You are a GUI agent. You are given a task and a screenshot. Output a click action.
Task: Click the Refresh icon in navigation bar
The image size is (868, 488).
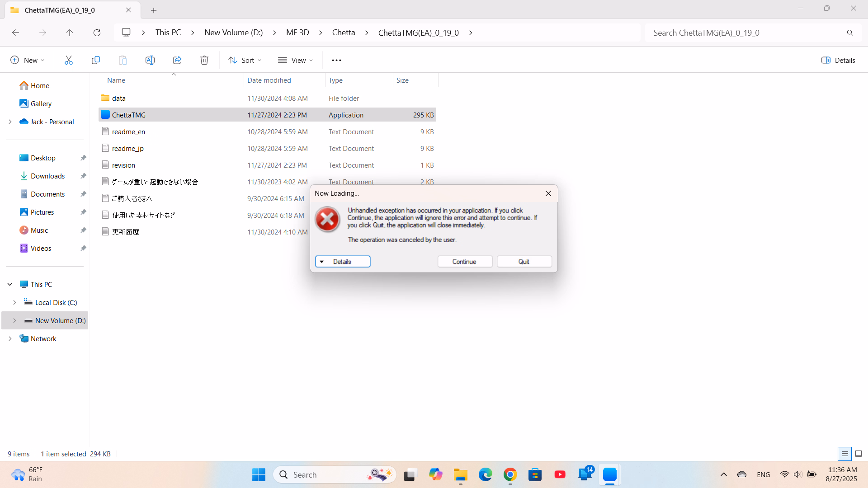97,33
